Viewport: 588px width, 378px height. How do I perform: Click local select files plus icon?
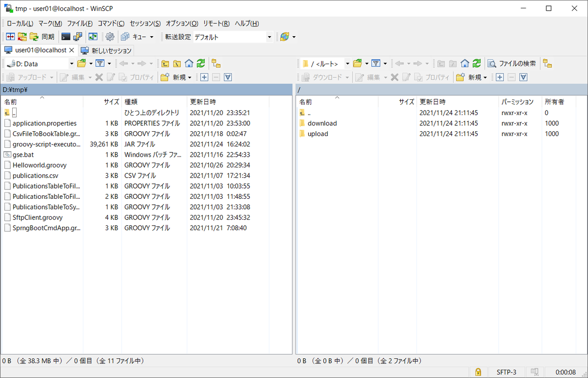coord(204,77)
